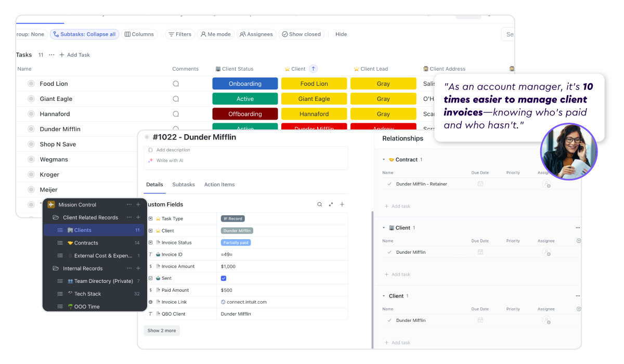Edit Invoice Amount value $1,000
This screenshot has width=624, height=364.
point(228,266)
